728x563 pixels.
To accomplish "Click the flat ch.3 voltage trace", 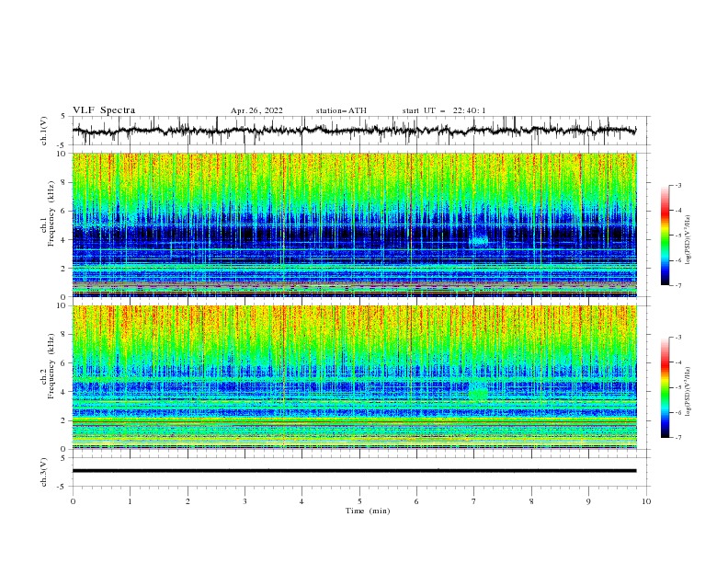I will (x=354, y=471).
